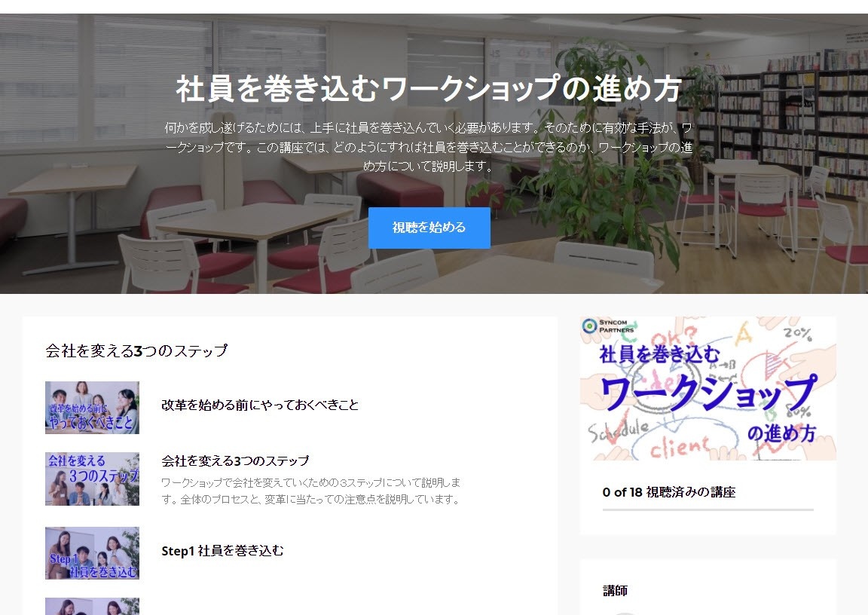The width and height of the screenshot is (868, 615).
Task: Click the ワークショップの進め方 course cover image
Action: [708, 389]
